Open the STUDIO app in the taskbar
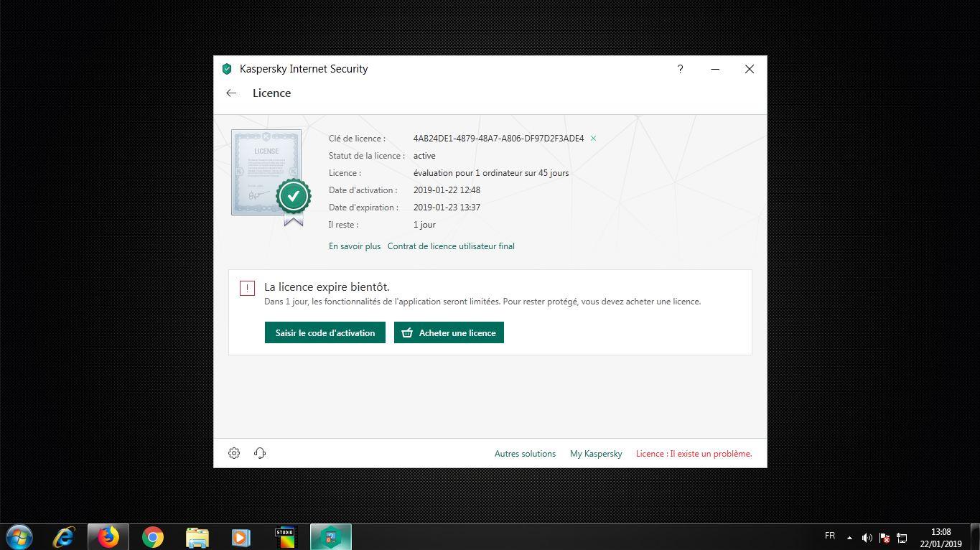The height and width of the screenshot is (550, 980). pos(285,537)
